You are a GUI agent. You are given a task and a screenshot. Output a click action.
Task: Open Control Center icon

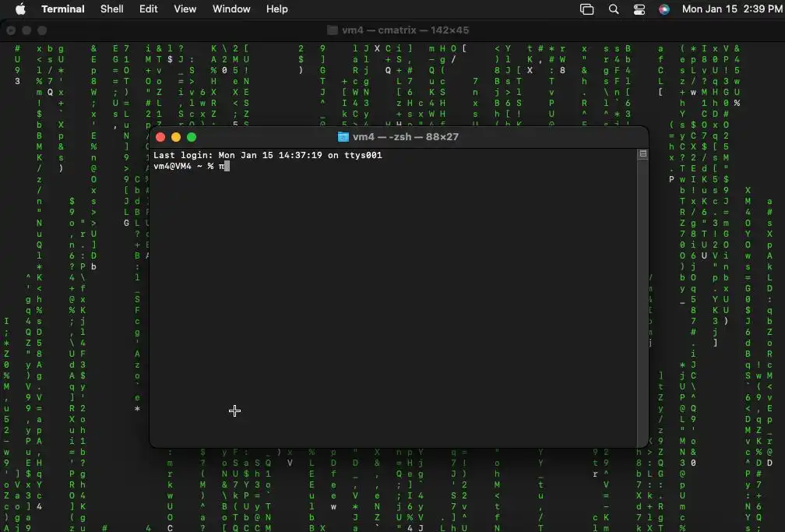click(639, 9)
